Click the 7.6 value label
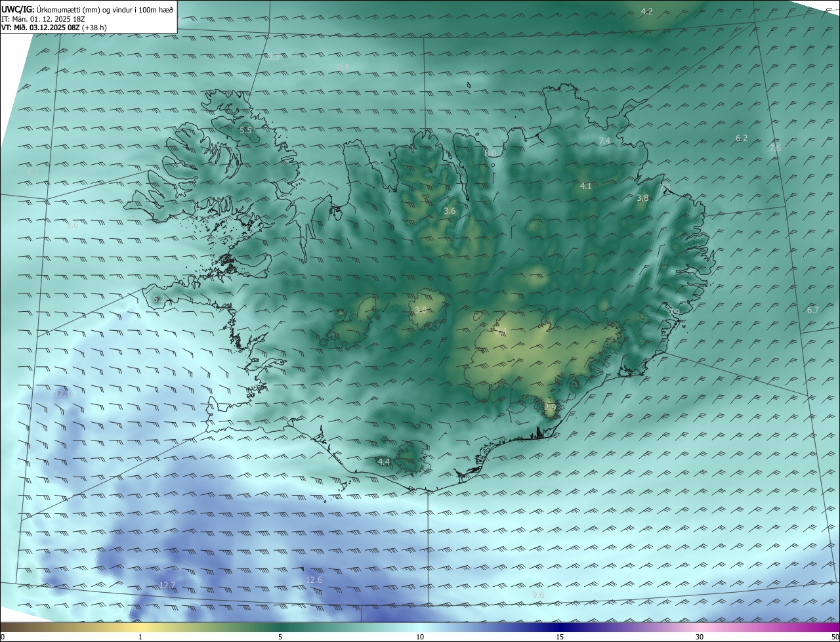 tap(775, 148)
